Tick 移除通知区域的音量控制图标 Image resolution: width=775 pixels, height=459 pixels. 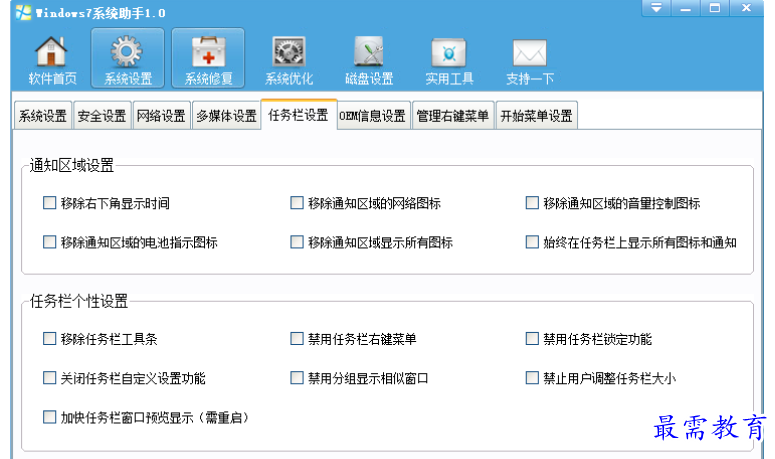click(532, 203)
